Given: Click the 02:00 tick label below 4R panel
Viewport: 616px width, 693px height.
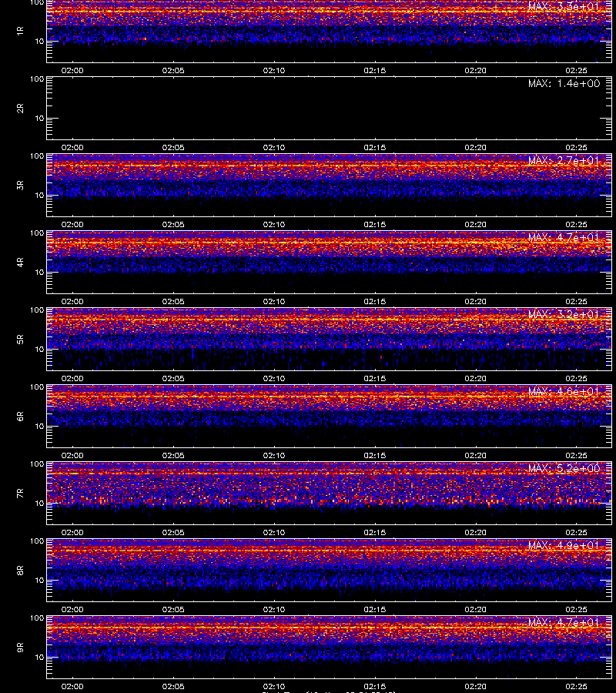Looking at the screenshot, I should point(72,301).
